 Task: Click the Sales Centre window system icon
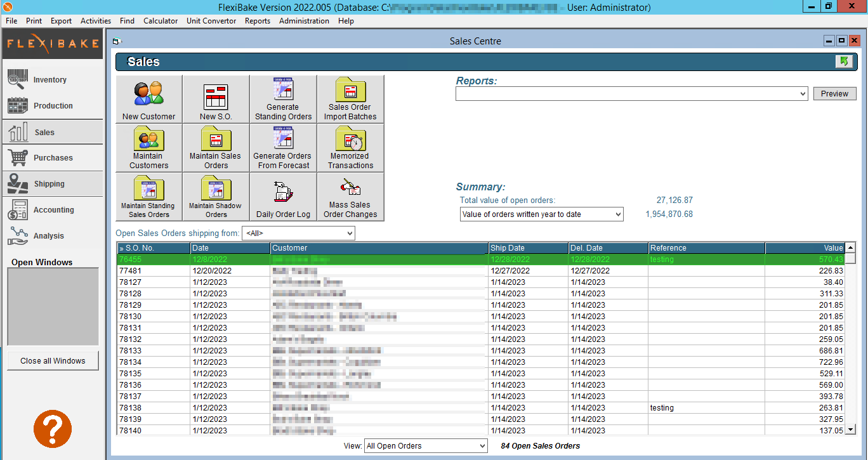tap(115, 41)
